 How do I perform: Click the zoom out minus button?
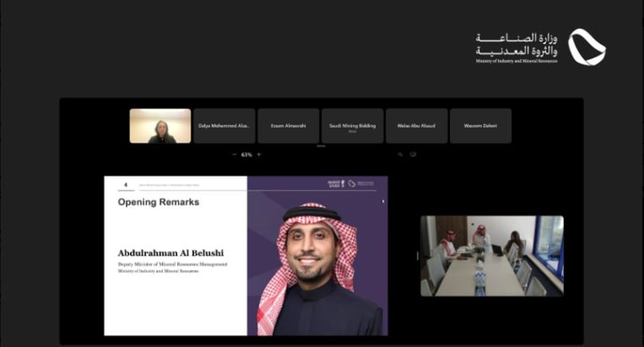(x=234, y=155)
